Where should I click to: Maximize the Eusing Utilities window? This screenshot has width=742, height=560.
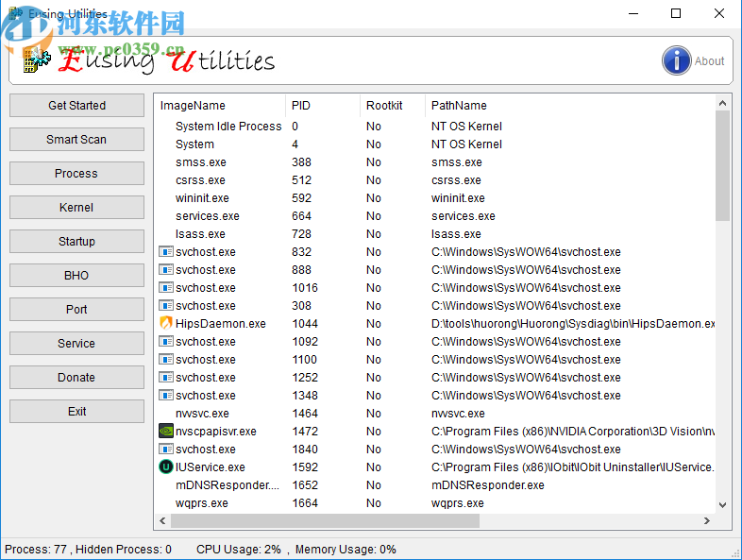(676, 13)
